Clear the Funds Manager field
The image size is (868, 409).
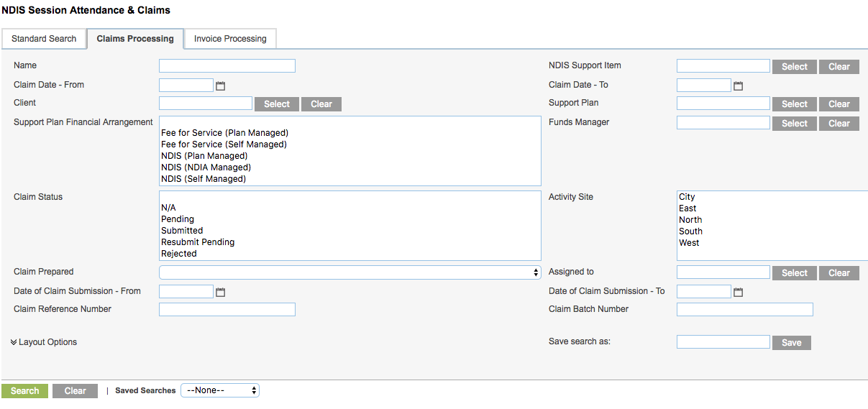click(839, 124)
